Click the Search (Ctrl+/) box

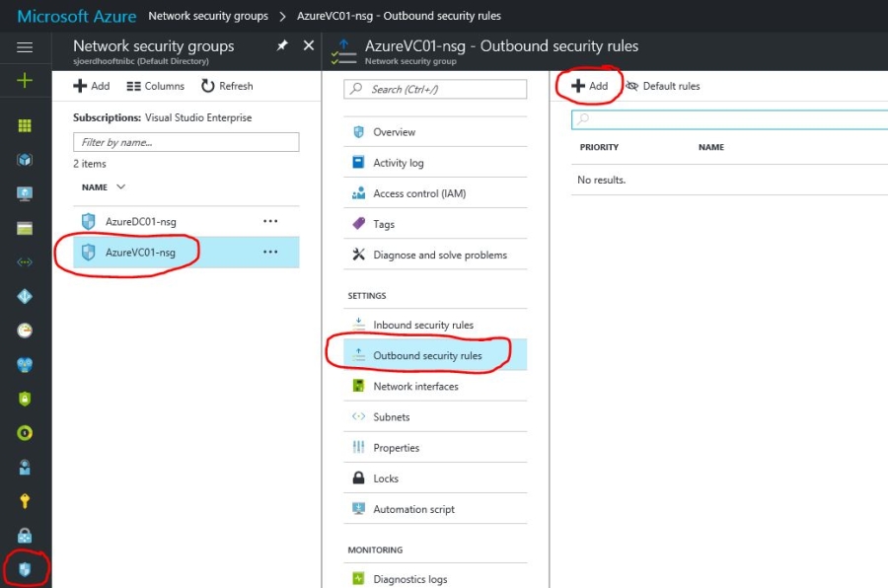point(435,89)
